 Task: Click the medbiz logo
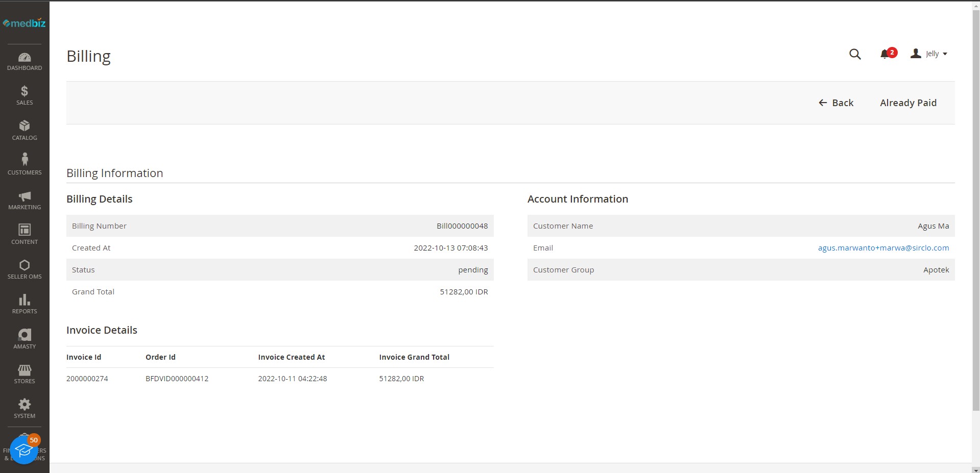[24, 22]
